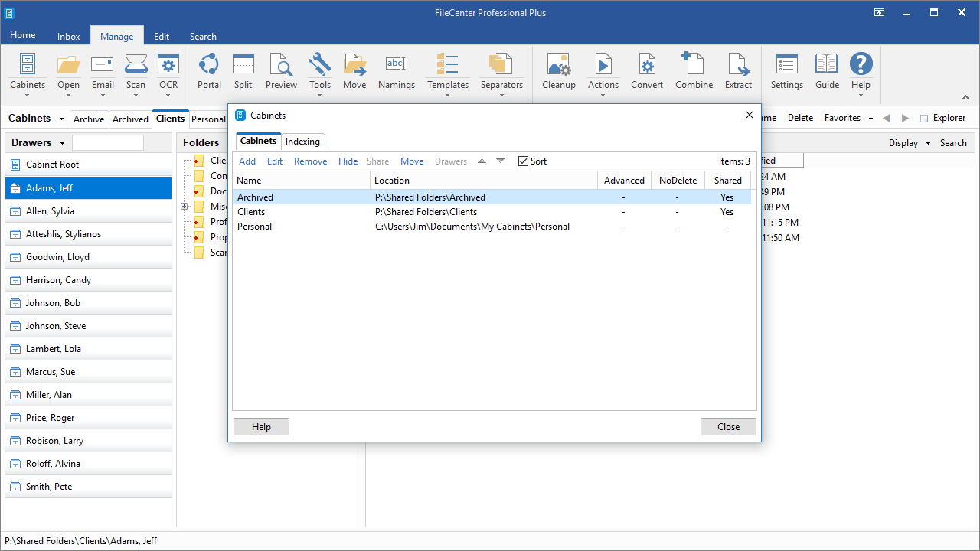Click the Combine icon
The image size is (980, 551).
694,71
